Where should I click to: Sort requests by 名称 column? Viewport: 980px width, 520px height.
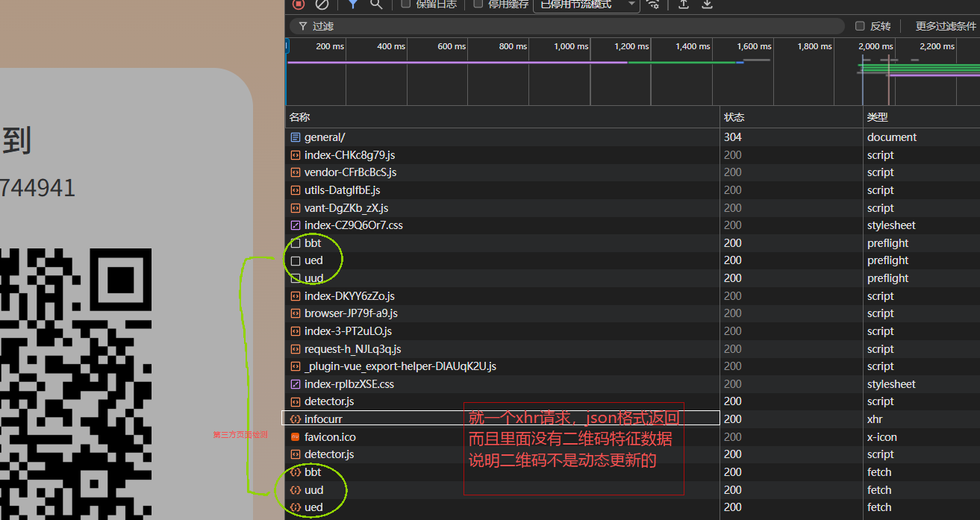[300, 117]
